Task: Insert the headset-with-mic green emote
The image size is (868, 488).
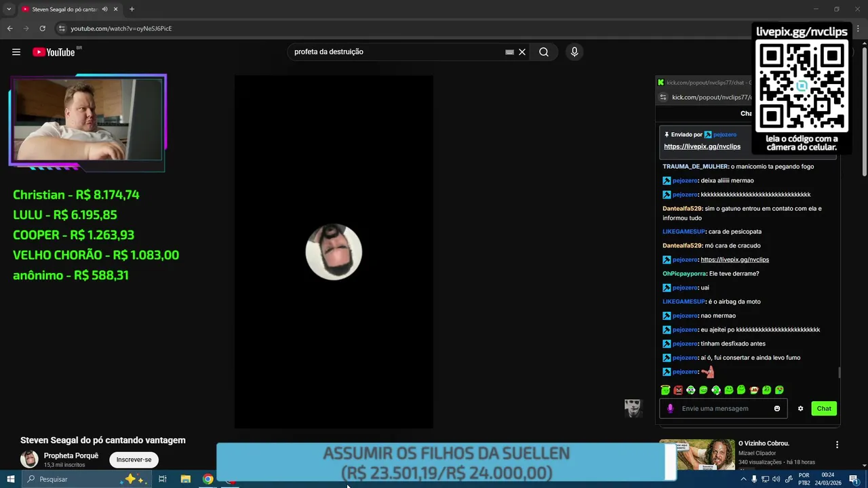Action: click(716, 390)
